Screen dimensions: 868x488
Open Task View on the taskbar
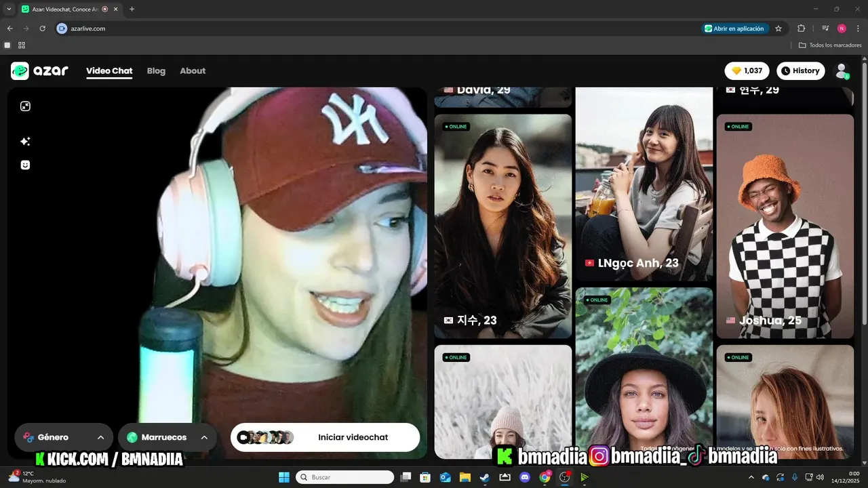click(x=406, y=477)
